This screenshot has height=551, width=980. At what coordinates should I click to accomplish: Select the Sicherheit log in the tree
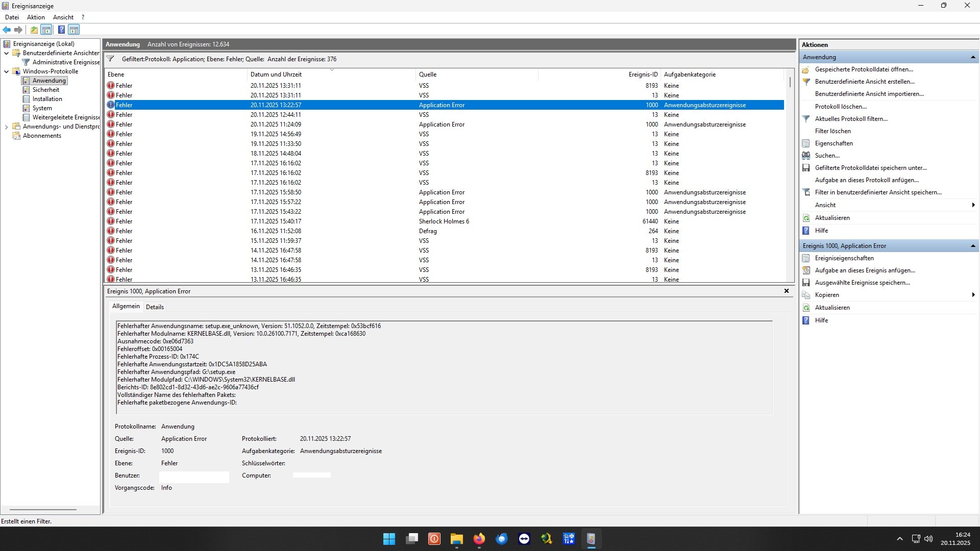[45, 90]
